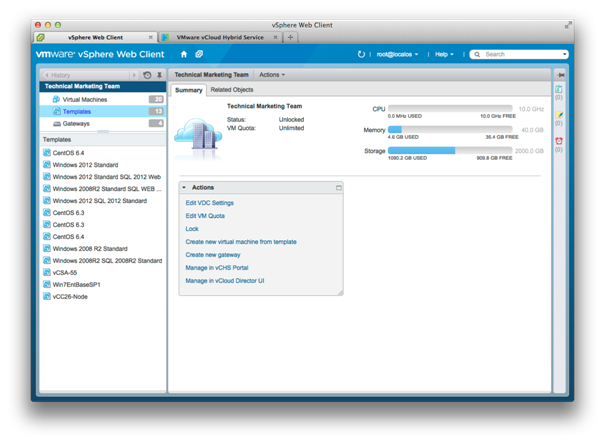
Task: Click the Edit VM Quota link
Action: (x=205, y=216)
